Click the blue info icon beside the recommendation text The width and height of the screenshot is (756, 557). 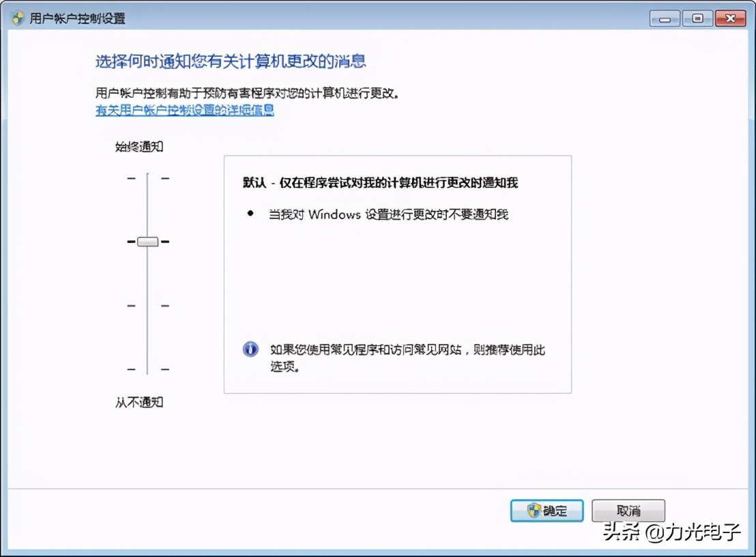pyautogui.click(x=250, y=348)
